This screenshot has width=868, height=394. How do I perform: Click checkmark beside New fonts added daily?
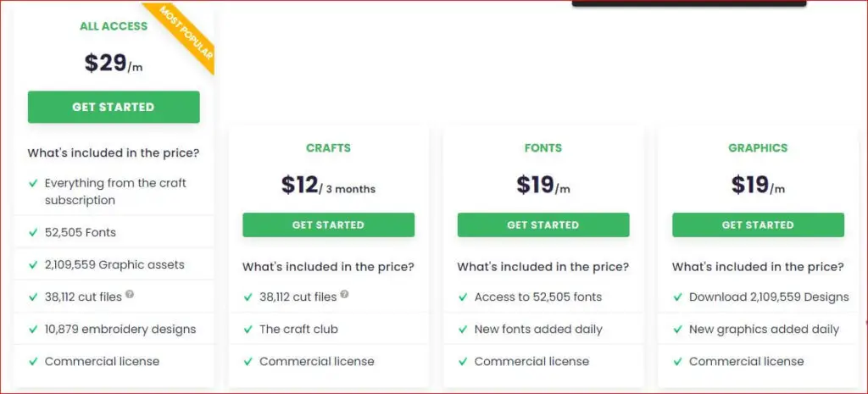[463, 330]
